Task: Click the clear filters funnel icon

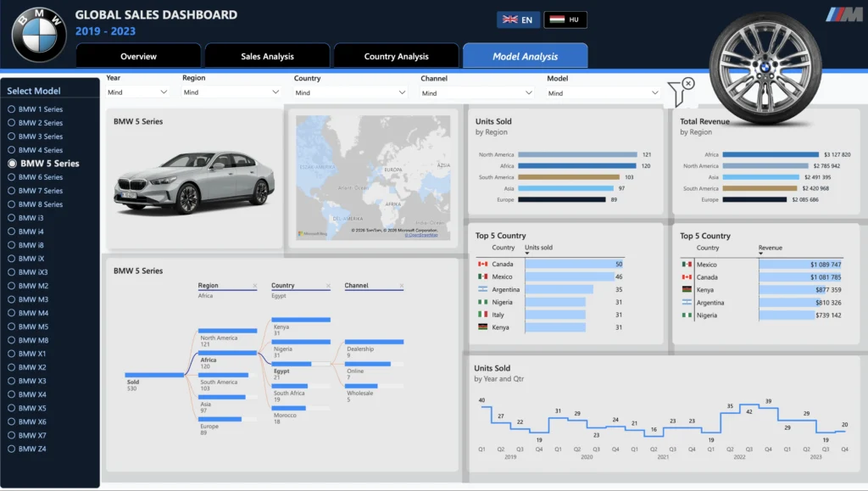Action: (x=681, y=93)
